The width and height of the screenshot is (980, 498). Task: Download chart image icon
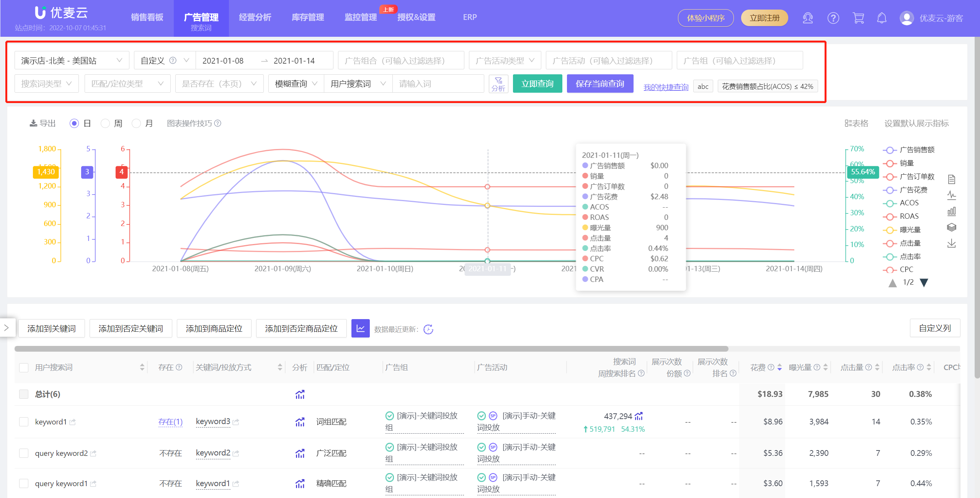[x=952, y=244]
